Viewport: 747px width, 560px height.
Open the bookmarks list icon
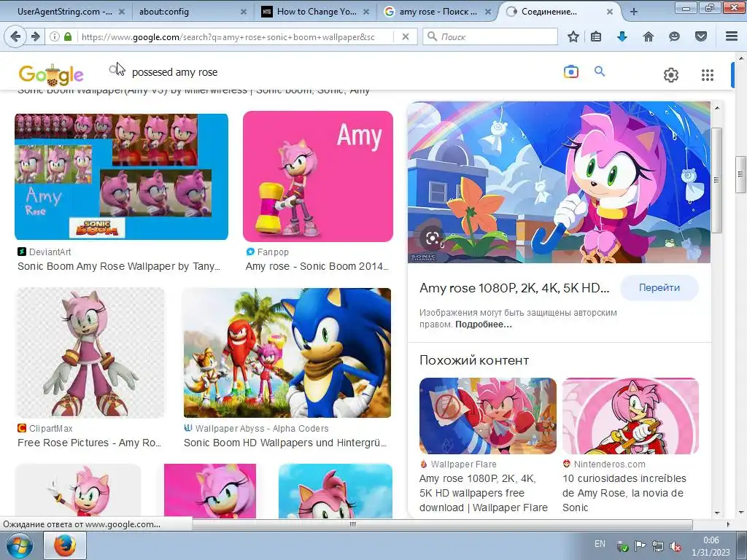point(596,36)
